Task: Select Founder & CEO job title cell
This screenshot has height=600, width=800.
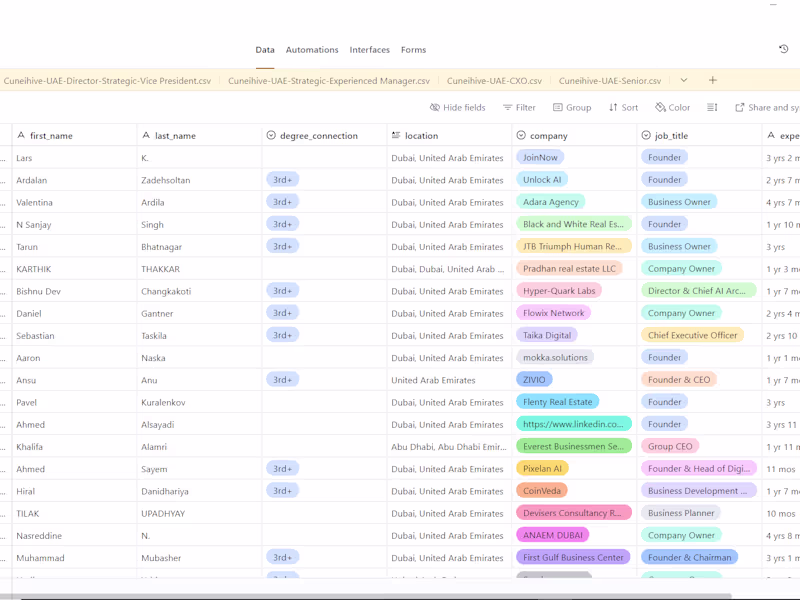Action: 699,380
